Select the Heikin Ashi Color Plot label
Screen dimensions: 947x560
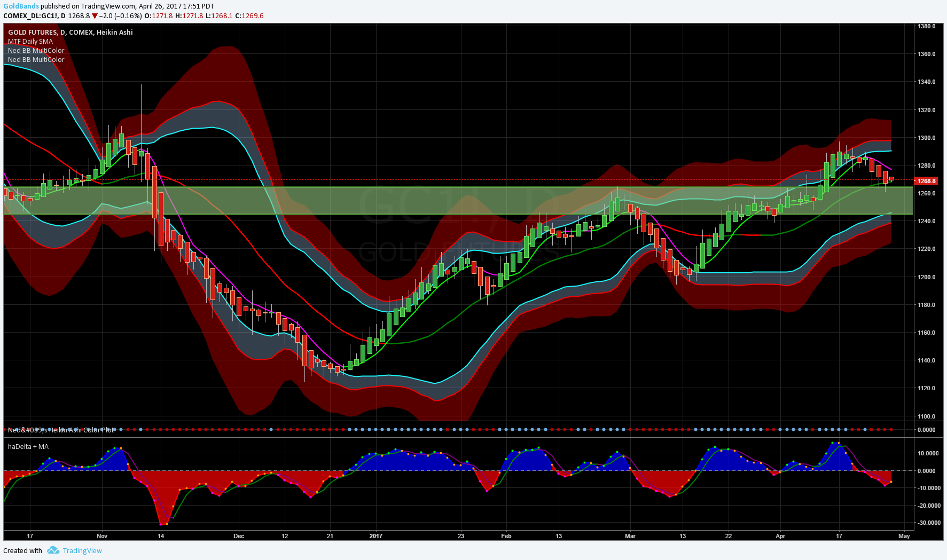[x=61, y=430]
